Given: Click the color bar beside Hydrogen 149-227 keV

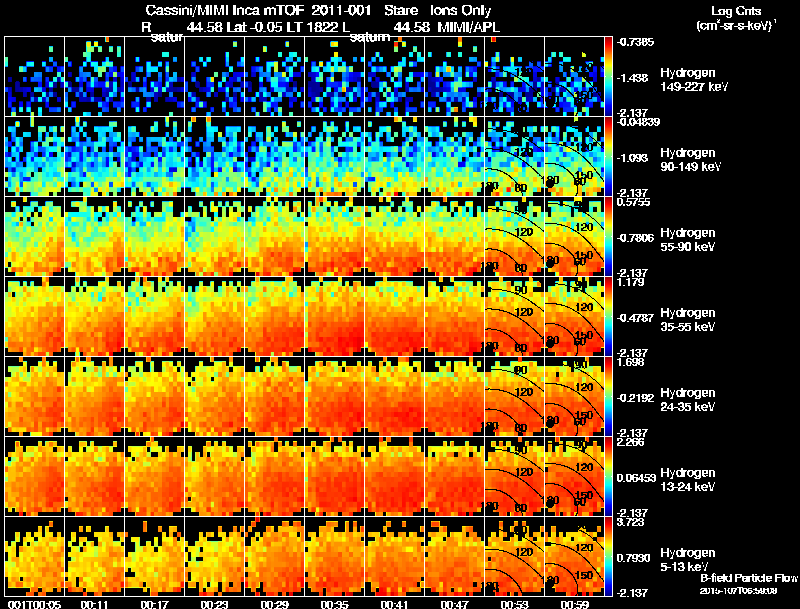Looking at the screenshot, I should point(608,77).
